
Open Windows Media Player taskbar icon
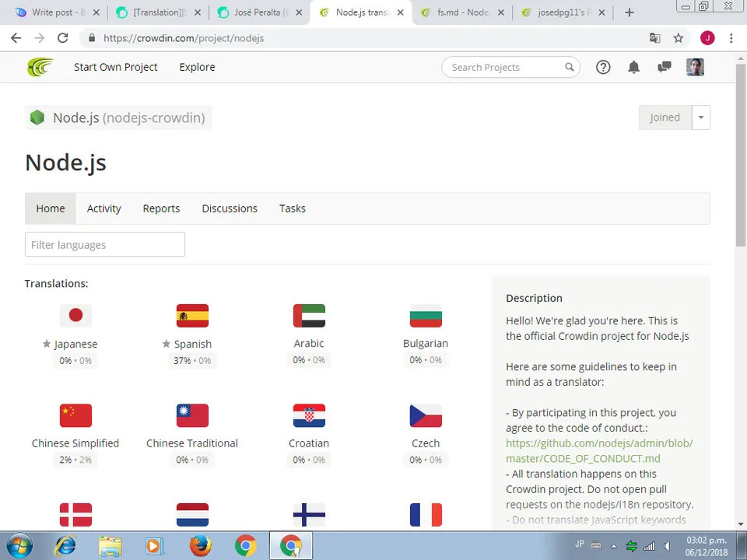click(154, 546)
